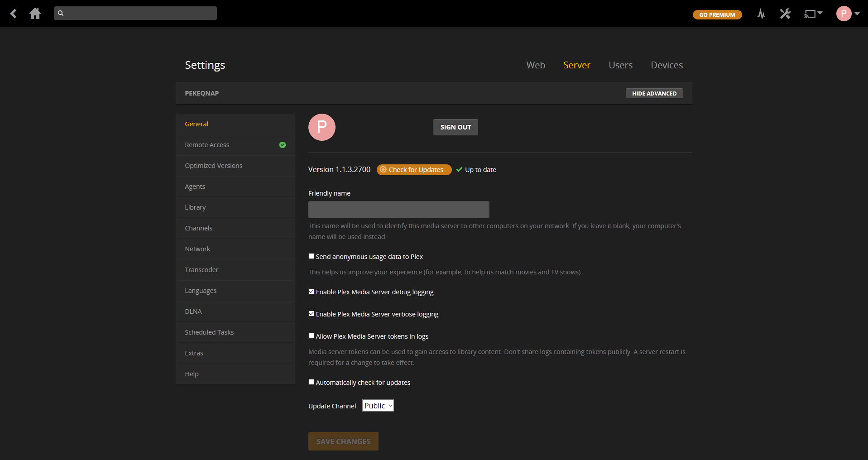868x460 pixels.
Task: Click the Sign Out button
Action: coord(456,127)
